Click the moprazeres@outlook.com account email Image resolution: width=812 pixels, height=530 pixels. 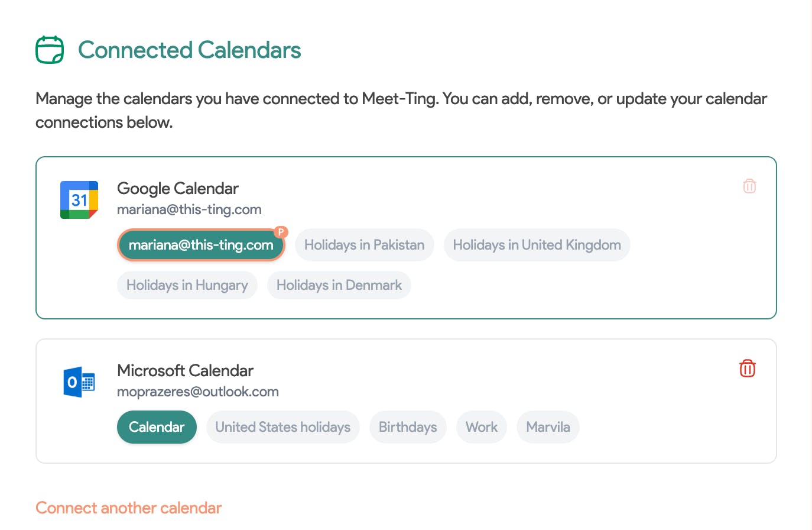(x=197, y=392)
